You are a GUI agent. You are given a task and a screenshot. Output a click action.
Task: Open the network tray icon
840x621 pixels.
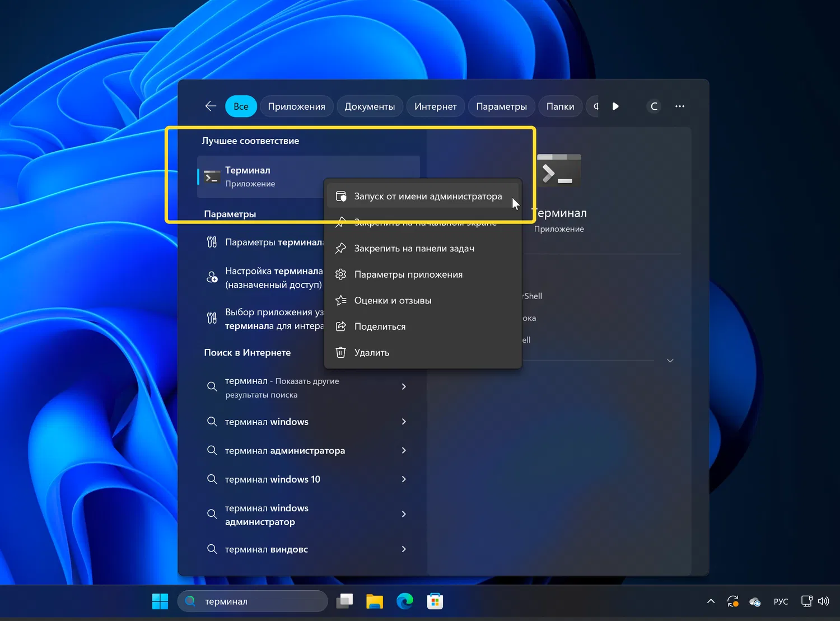pyautogui.click(x=807, y=601)
